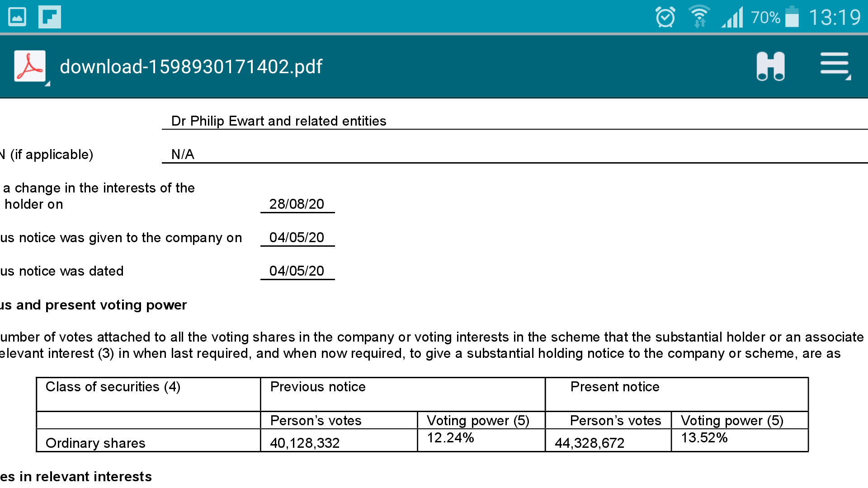Tap the N/A field value
The image size is (868, 488).
click(183, 155)
